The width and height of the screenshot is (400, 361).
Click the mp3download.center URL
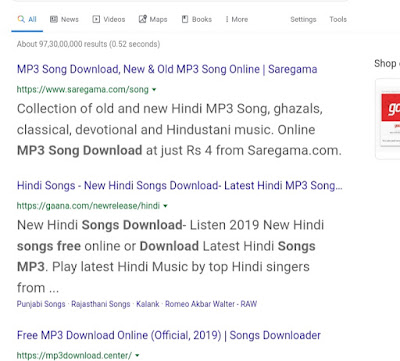pyautogui.click(x=74, y=356)
